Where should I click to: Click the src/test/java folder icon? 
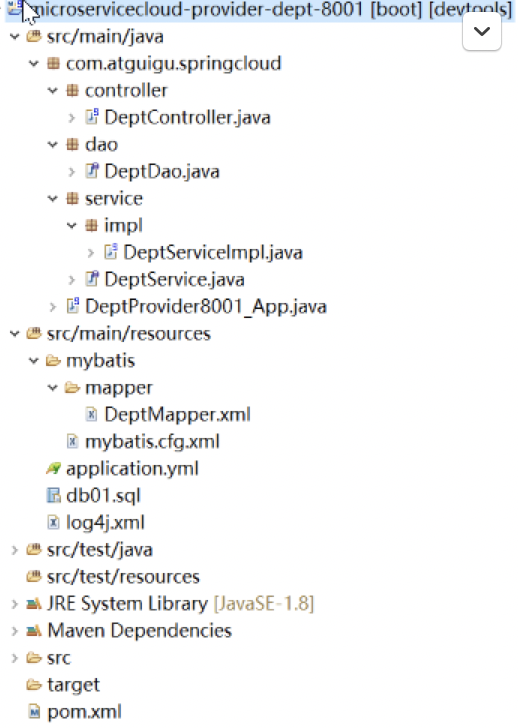pos(34,549)
